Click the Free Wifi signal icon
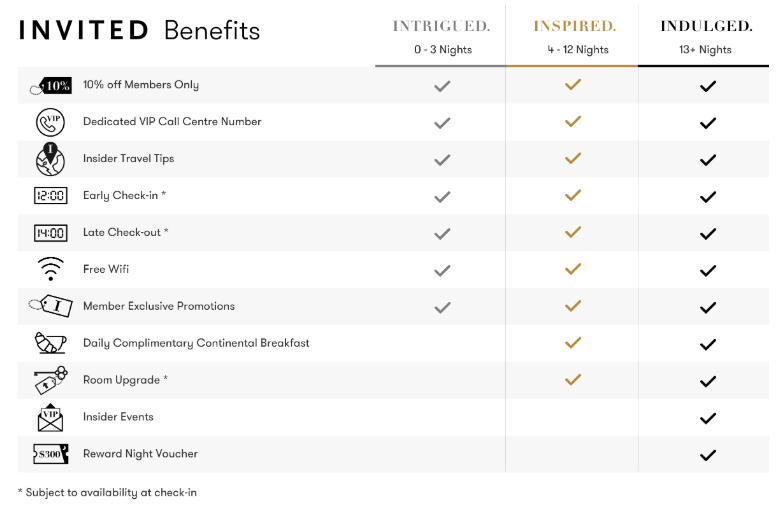 pyautogui.click(x=50, y=269)
